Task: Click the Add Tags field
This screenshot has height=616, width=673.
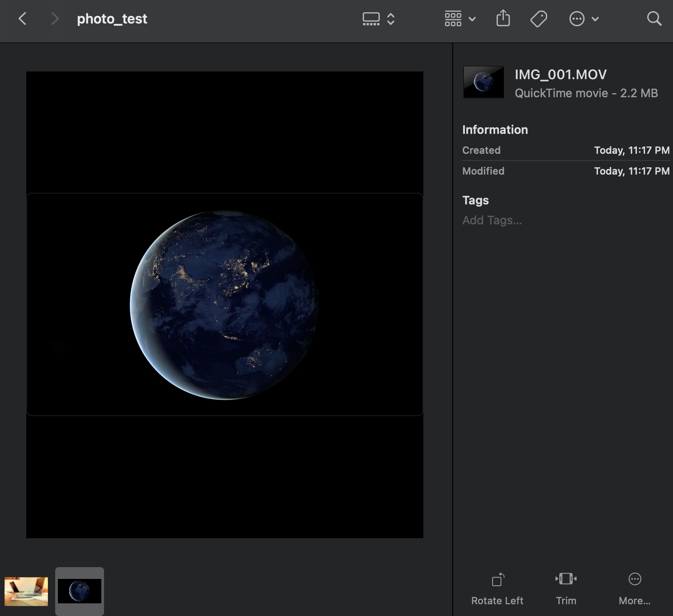Action: tap(492, 220)
